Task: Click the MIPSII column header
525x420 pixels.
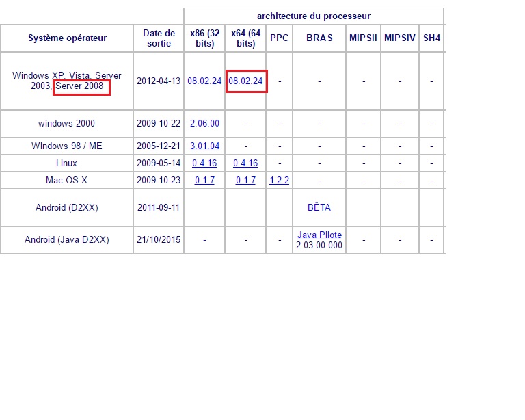Action: [363, 38]
